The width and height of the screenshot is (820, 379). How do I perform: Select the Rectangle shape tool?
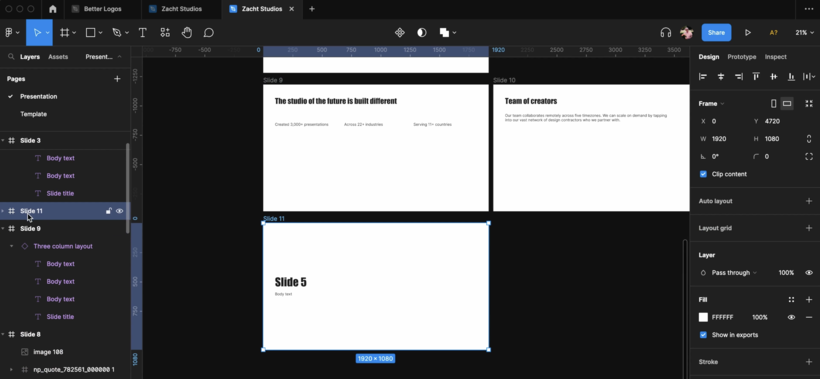tap(90, 32)
